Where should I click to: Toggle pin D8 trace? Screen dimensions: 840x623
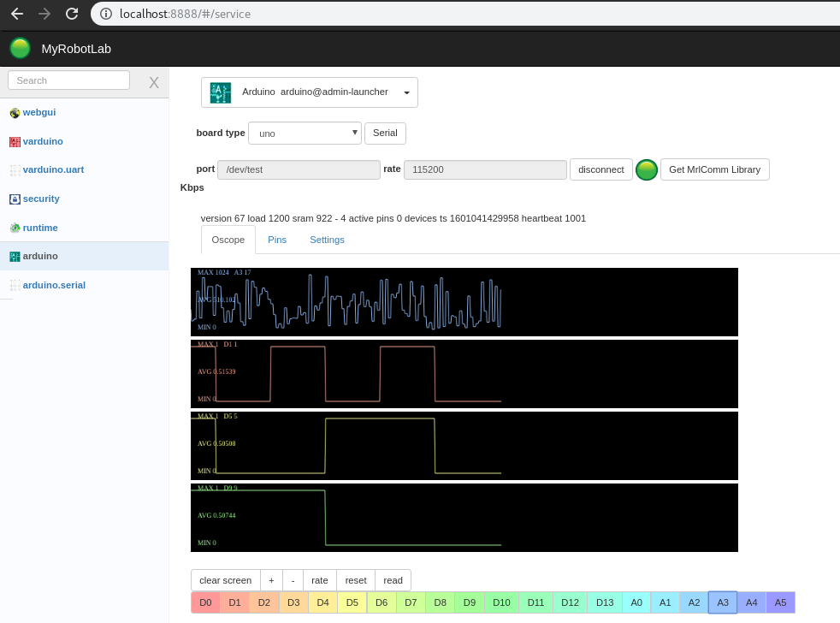tap(440, 602)
